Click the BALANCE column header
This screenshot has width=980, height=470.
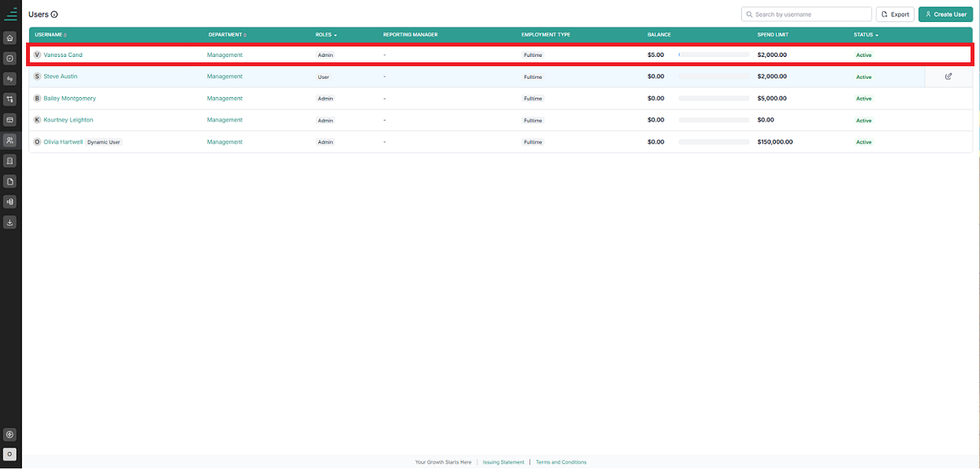(x=659, y=35)
